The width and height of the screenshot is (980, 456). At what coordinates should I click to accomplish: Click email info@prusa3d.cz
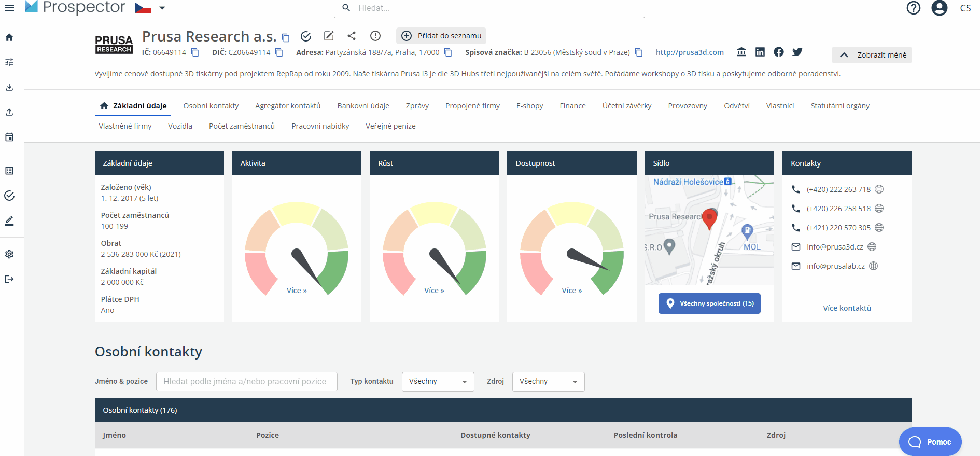click(x=835, y=247)
